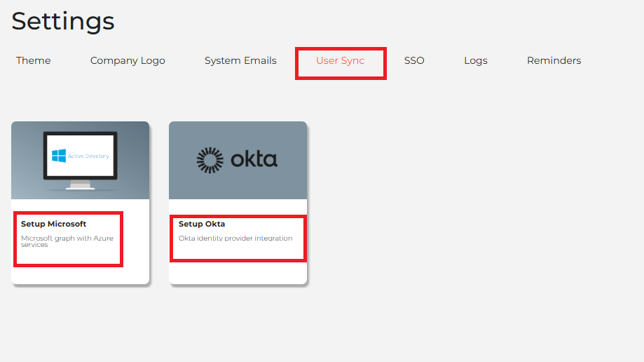Select the User Sync tab
The width and height of the screenshot is (644, 362).
coord(340,60)
